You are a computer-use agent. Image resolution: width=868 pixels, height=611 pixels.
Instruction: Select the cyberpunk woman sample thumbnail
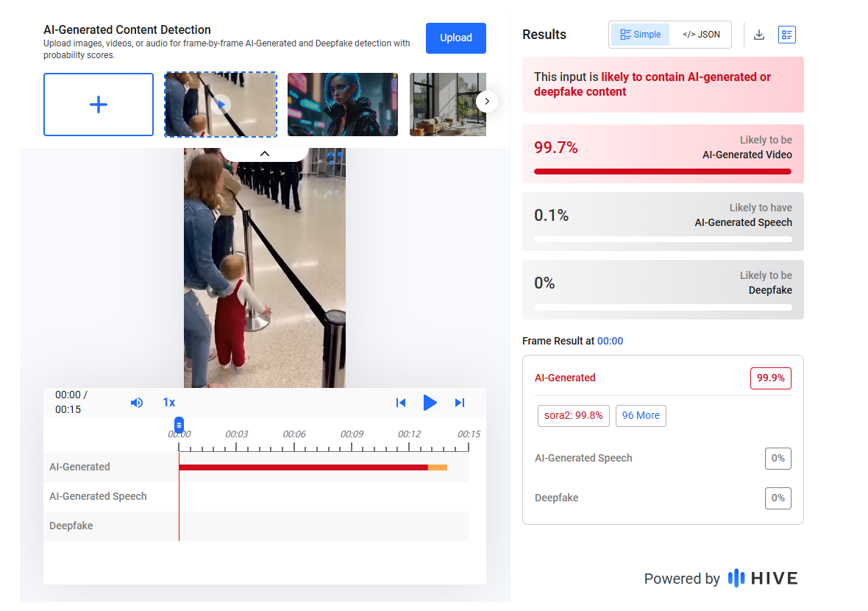click(343, 105)
